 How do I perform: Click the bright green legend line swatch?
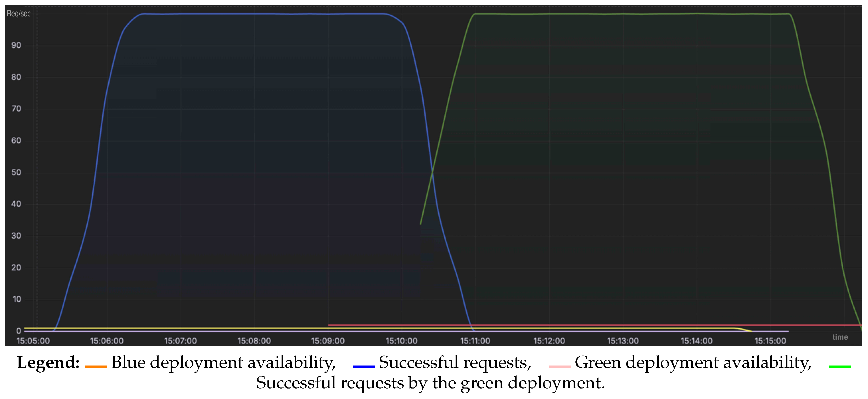click(840, 366)
